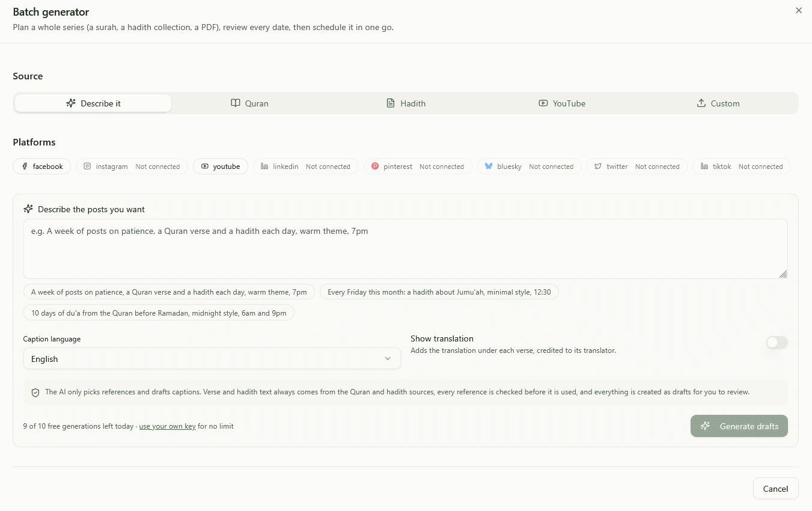Use the week of patience posts suggestion
812x511 pixels.
pos(169,292)
